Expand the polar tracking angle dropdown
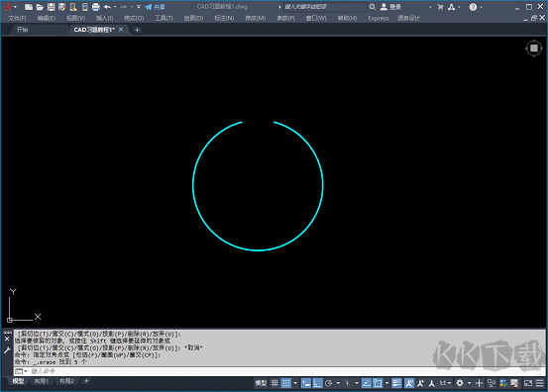The width and height of the screenshot is (548, 392). tap(338, 383)
